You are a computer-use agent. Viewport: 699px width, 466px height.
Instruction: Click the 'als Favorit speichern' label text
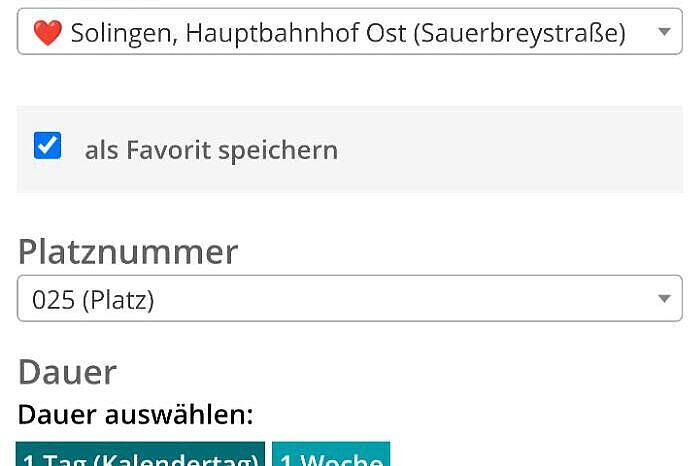coord(211,150)
